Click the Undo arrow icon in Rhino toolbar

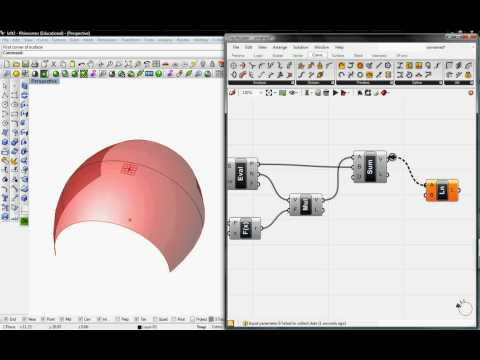[x=81, y=64]
